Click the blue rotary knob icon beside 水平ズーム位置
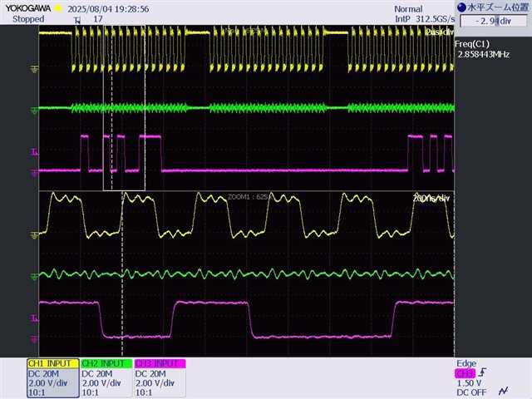 pyautogui.click(x=461, y=7)
